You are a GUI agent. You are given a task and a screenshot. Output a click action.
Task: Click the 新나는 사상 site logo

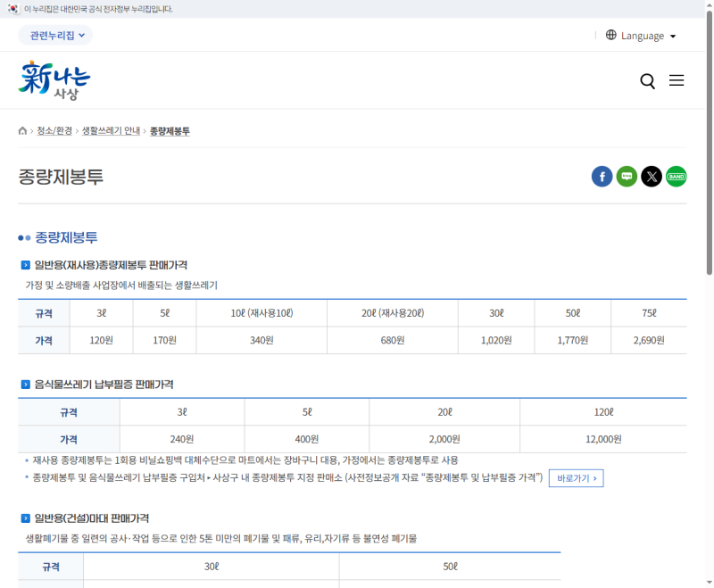[x=54, y=80]
